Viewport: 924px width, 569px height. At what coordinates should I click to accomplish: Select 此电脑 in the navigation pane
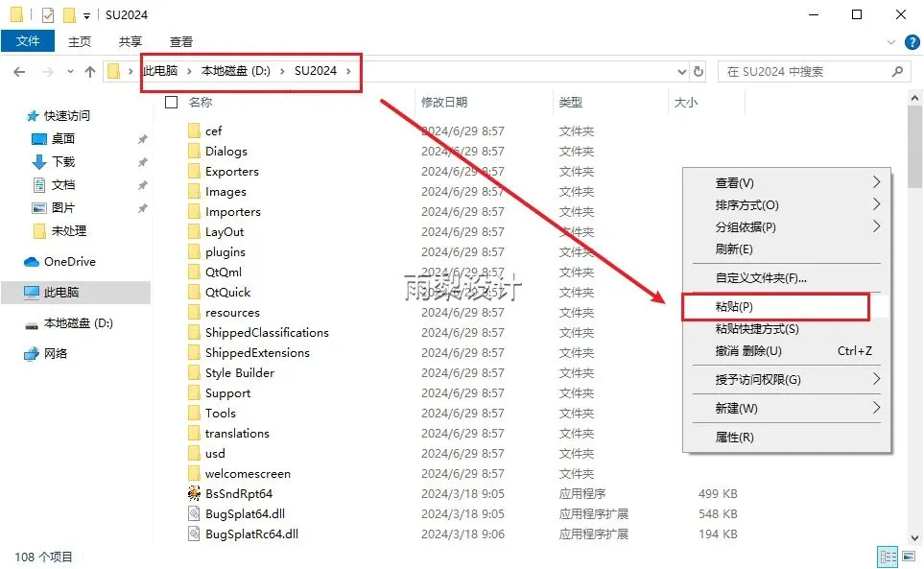(61, 292)
